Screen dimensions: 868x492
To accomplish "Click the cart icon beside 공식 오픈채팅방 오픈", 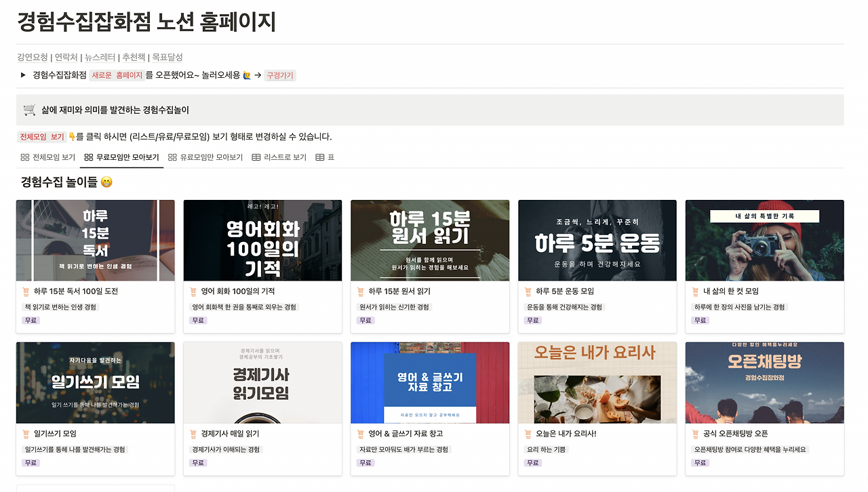I will point(696,434).
